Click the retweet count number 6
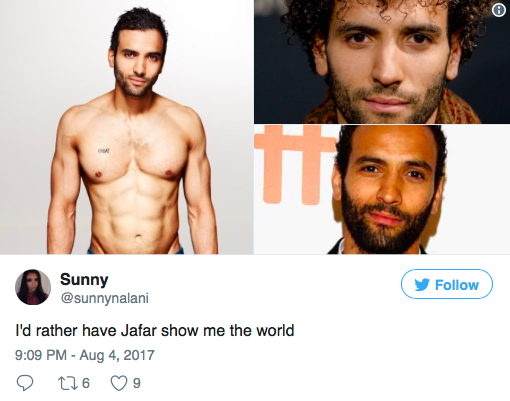The height and width of the screenshot is (401, 510). click(86, 383)
